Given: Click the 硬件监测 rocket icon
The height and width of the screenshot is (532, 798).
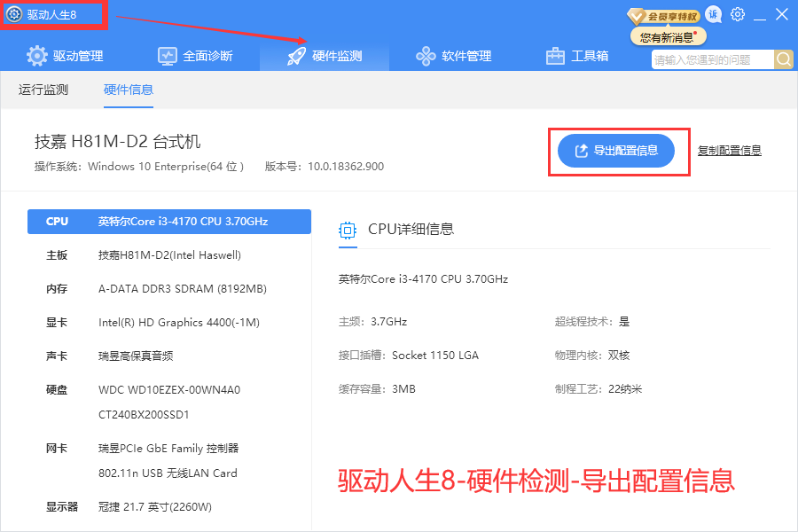Looking at the screenshot, I should click(x=297, y=56).
